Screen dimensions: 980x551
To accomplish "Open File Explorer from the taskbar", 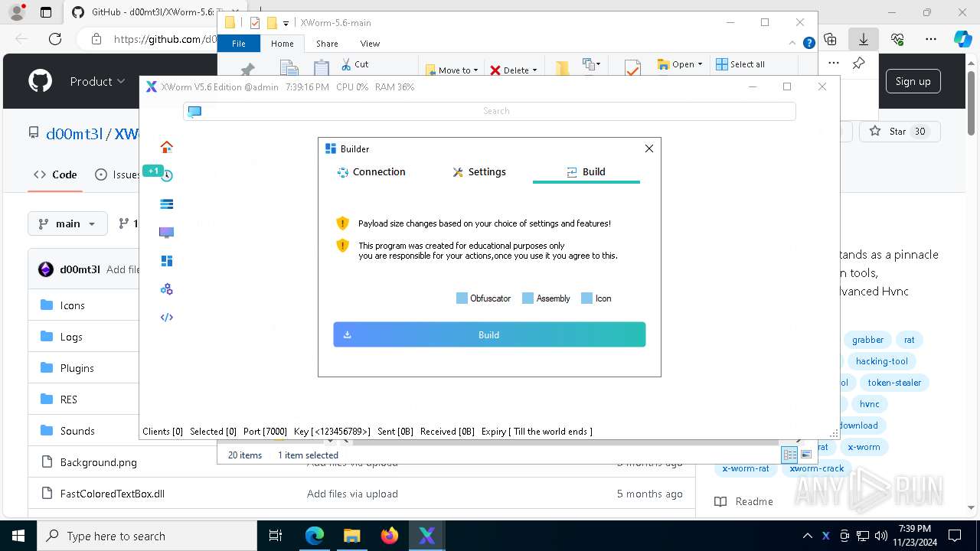I will click(x=352, y=536).
